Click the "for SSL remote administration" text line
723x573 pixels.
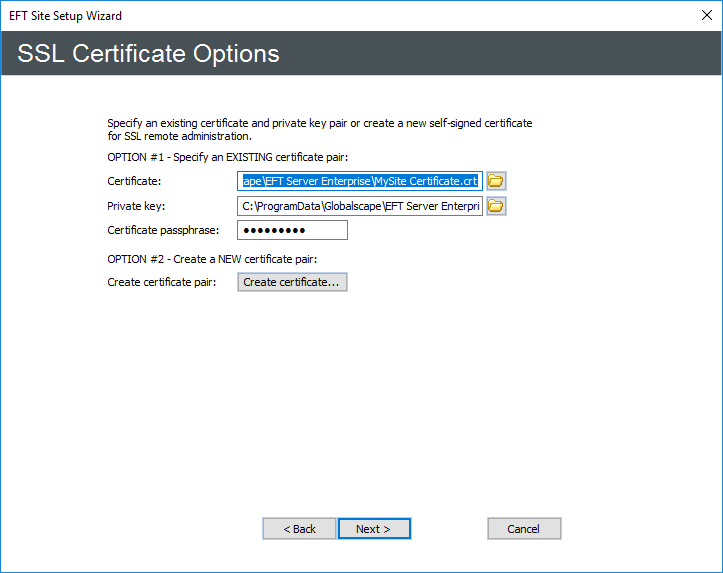pyautogui.click(x=179, y=135)
